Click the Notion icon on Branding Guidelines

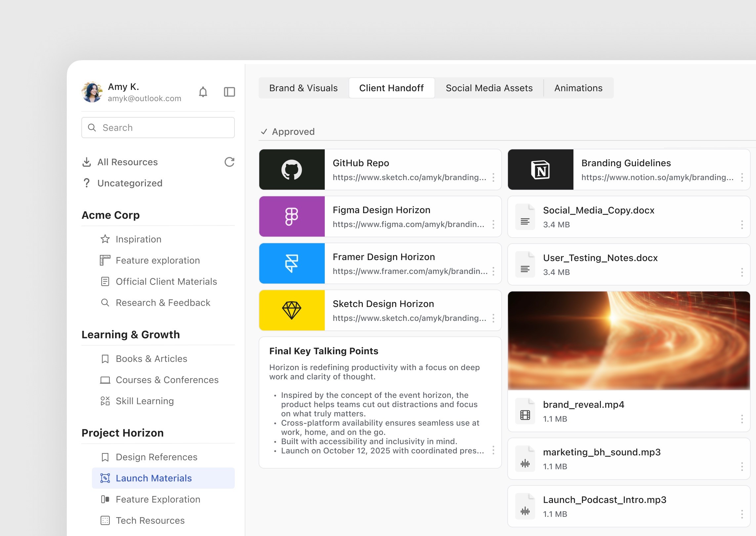click(x=540, y=170)
